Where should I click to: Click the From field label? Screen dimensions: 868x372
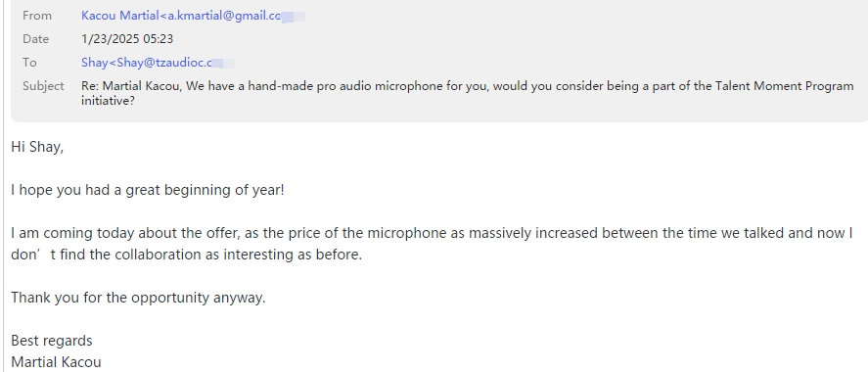coord(37,16)
